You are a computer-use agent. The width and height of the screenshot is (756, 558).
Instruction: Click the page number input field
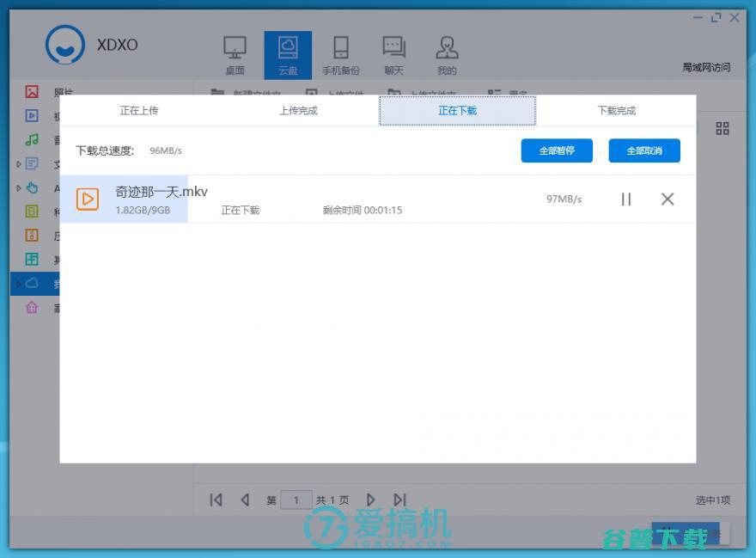[296, 500]
